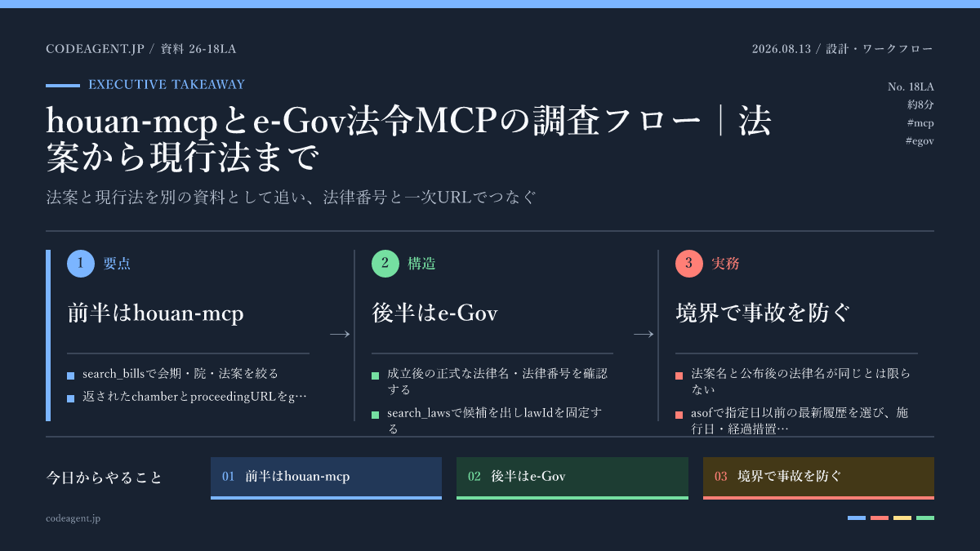Click the blue color chip in footer
The image size is (980, 551).
[857, 518]
